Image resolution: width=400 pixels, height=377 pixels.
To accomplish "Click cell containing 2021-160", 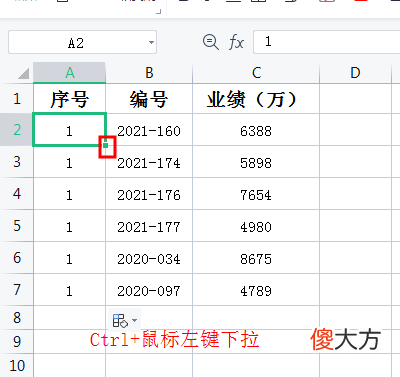I will [149, 130].
